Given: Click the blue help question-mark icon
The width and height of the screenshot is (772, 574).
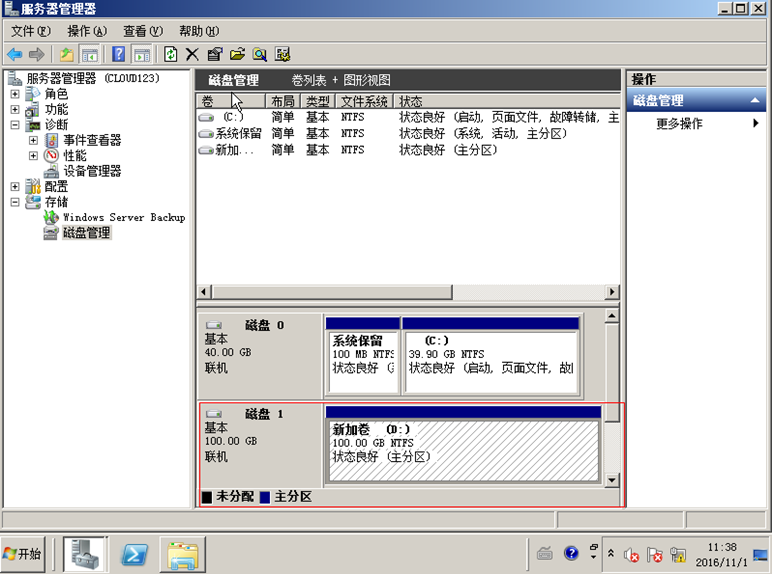Looking at the screenshot, I should [118, 54].
